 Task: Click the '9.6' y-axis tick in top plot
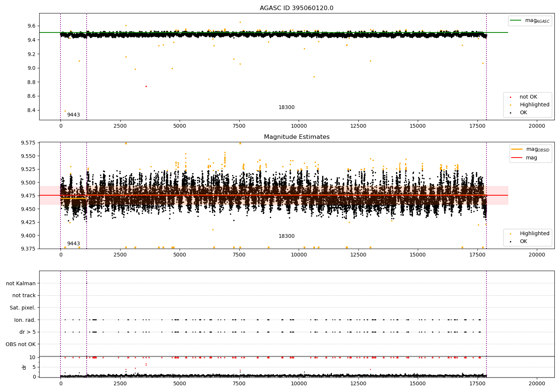[32, 26]
